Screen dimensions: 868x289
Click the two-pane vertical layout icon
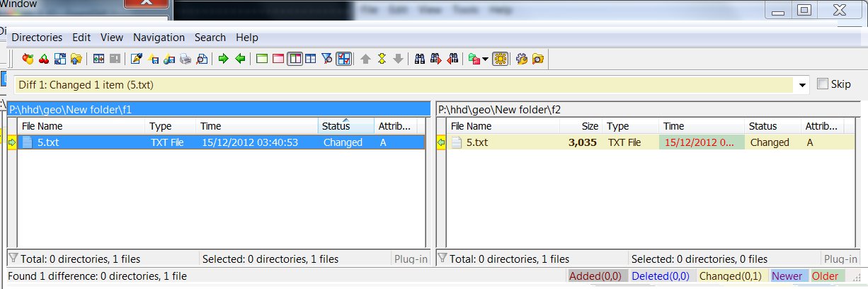(295, 59)
